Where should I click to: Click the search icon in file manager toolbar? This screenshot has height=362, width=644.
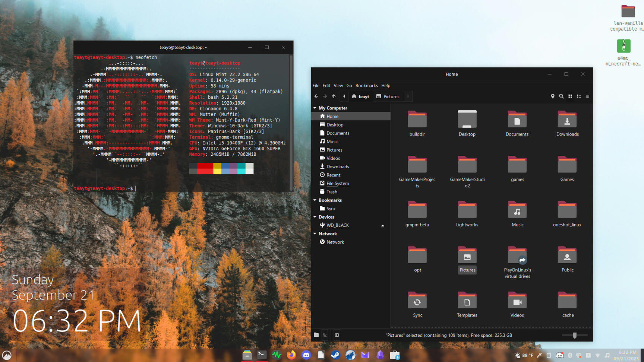561,96
